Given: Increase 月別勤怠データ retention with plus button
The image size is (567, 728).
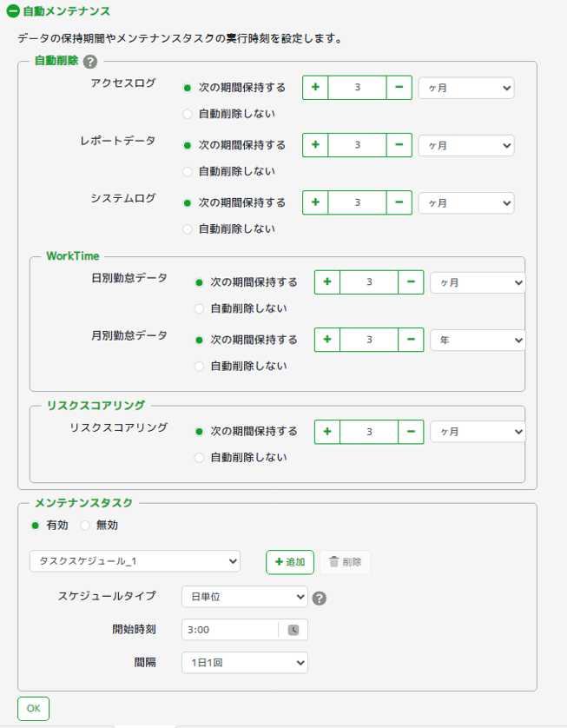Looking at the screenshot, I should click(x=327, y=340).
